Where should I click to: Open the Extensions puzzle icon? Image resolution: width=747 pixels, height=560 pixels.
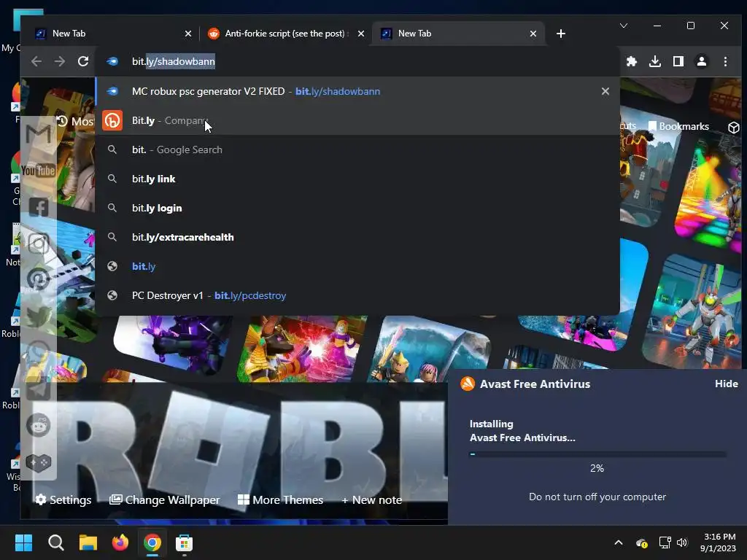coord(632,61)
